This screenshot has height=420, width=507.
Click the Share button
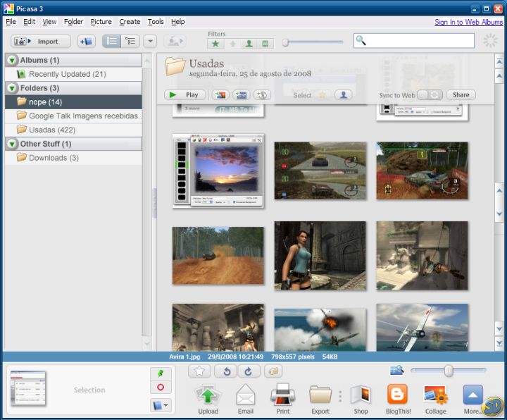point(461,95)
